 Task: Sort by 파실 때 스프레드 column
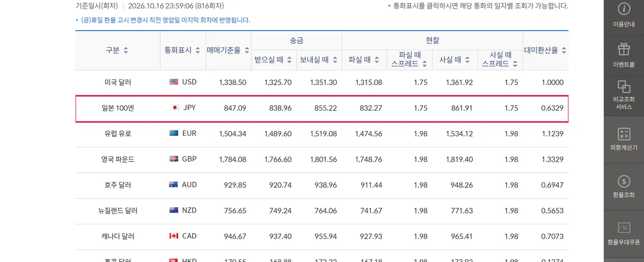425,63
